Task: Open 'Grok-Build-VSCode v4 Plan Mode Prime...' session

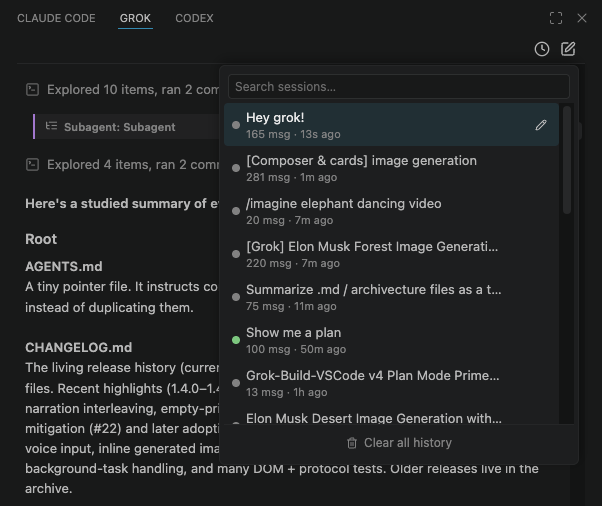Action: pos(391,383)
